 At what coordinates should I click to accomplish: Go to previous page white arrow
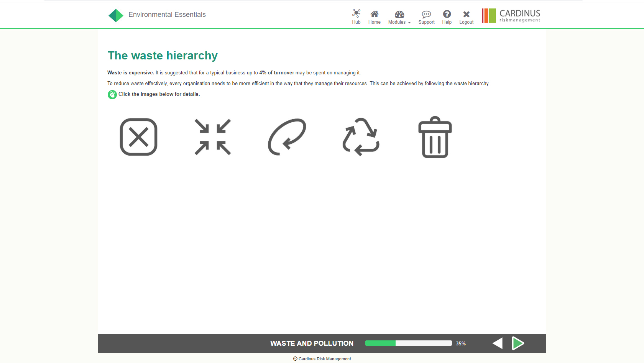(x=498, y=343)
